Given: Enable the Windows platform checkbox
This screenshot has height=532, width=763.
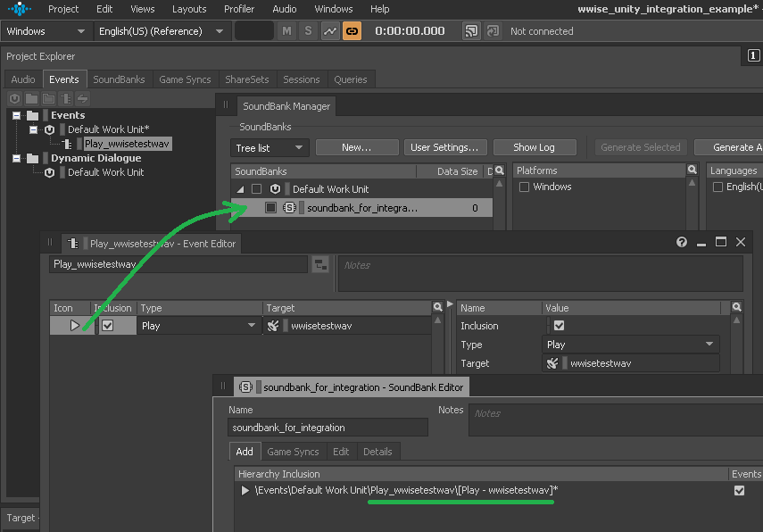Looking at the screenshot, I should coord(524,187).
